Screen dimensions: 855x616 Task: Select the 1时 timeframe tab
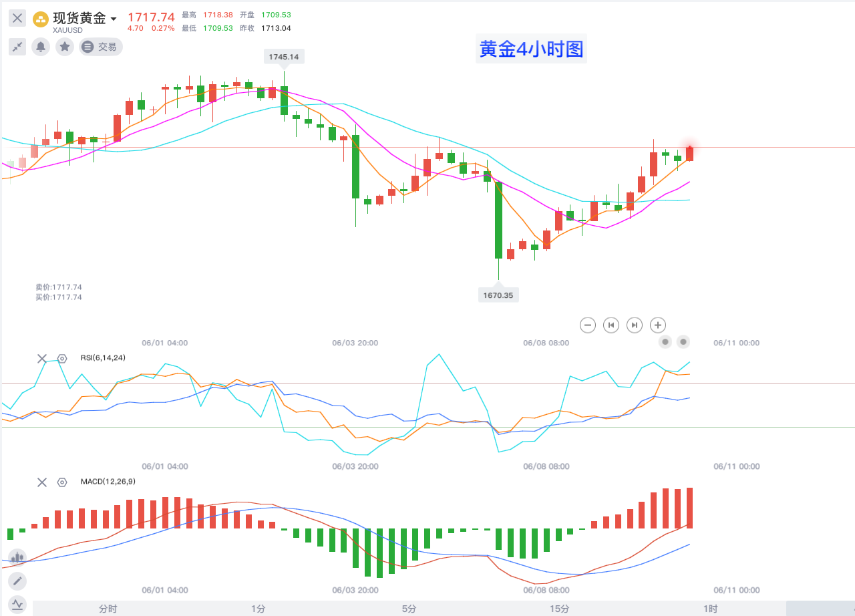coord(710,609)
